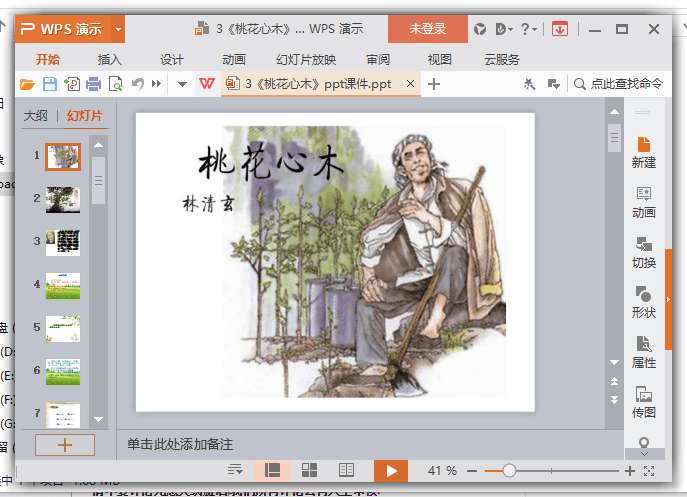This screenshot has height=497, width=687.
Task: Select slide 7 thumbnail
Action: (63, 415)
